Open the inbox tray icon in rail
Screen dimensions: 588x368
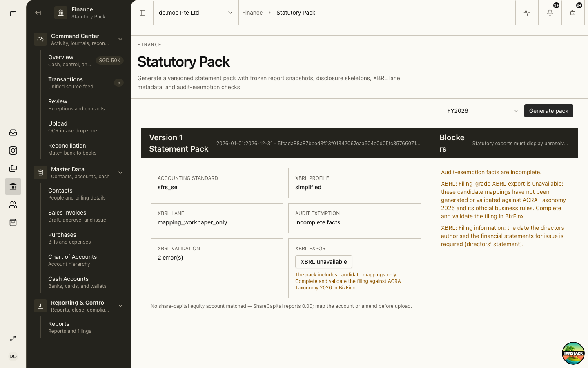pos(13,132)
